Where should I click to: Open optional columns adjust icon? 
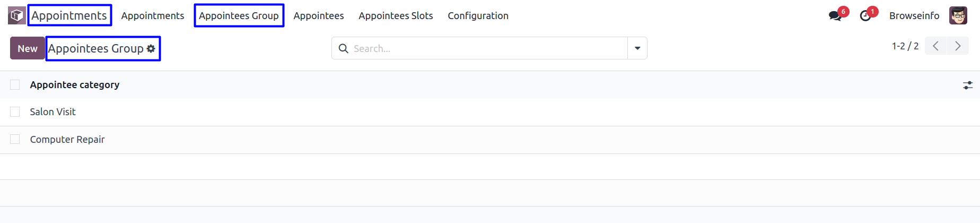point(968,85)
